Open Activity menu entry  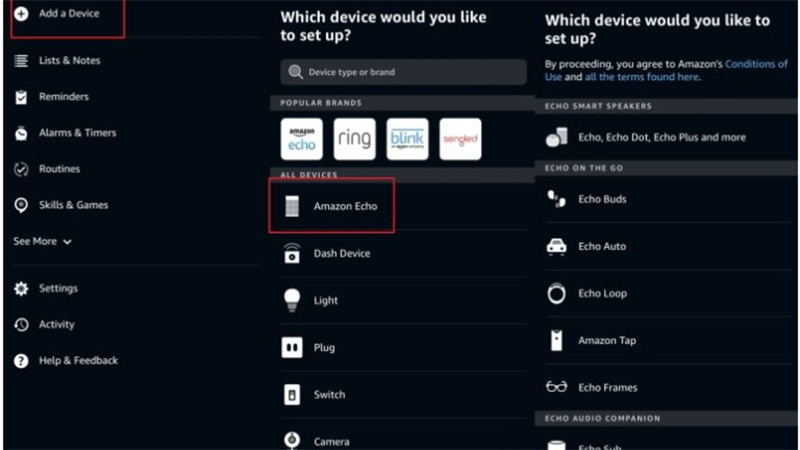point(57,324)
